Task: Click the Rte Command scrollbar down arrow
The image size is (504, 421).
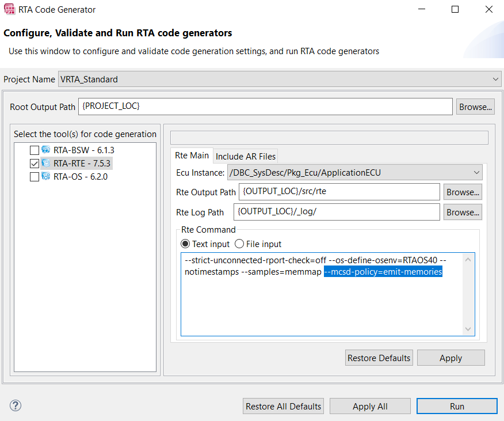Action: pos(468,329)
